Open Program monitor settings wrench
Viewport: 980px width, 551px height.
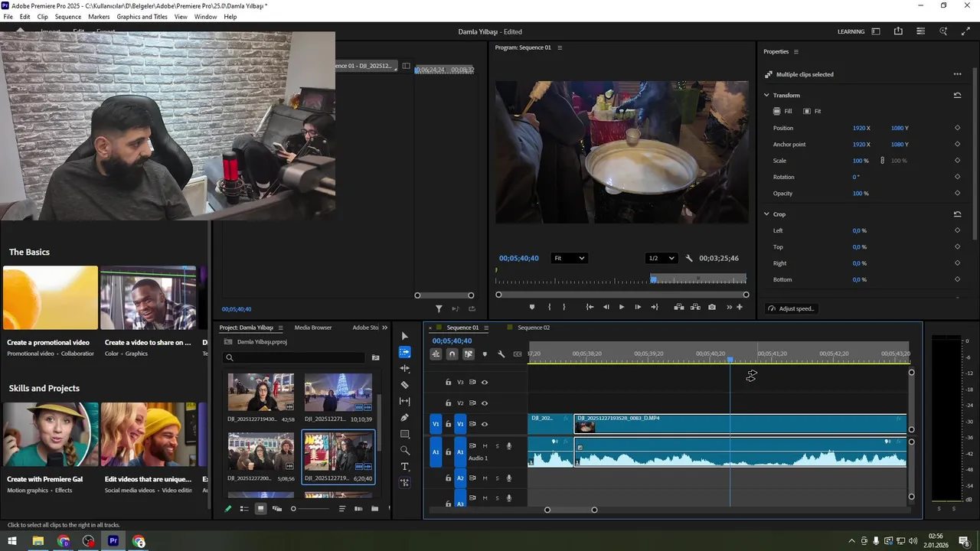pyautogui.click(x=689, y=259)
